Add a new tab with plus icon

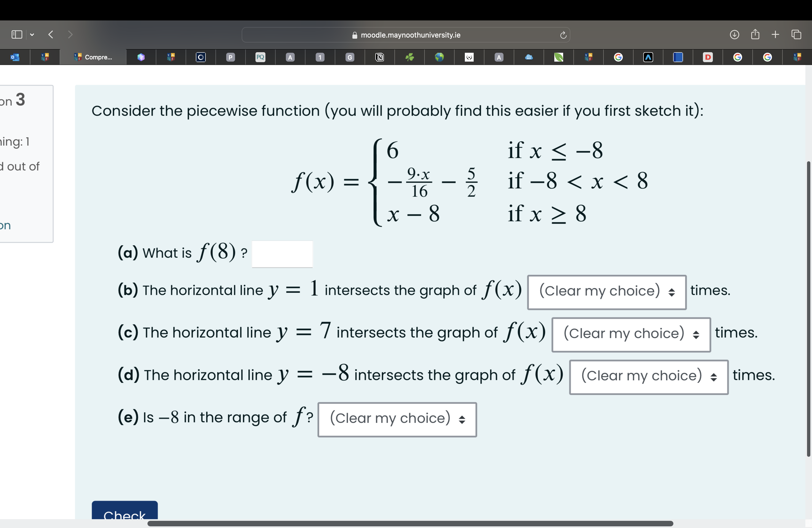pyautogui.click(x=775, y=35)
